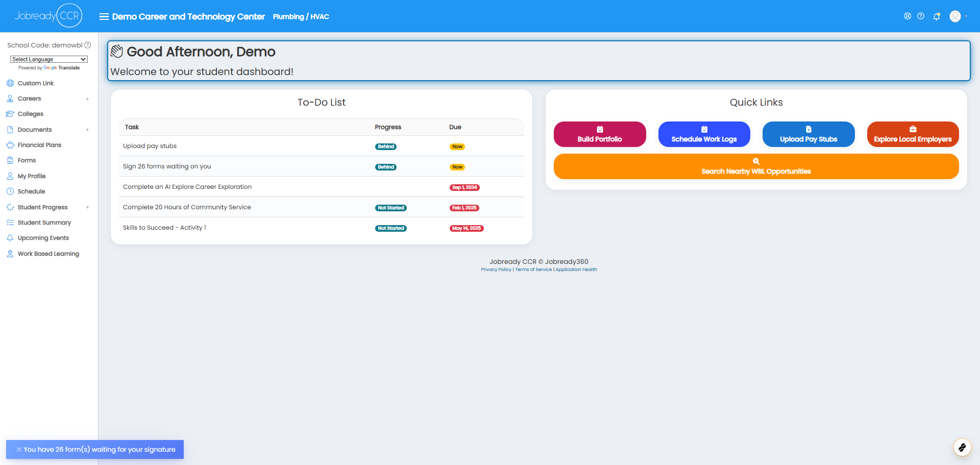Expand the arrow next to the user avatar

click(966, 16)
